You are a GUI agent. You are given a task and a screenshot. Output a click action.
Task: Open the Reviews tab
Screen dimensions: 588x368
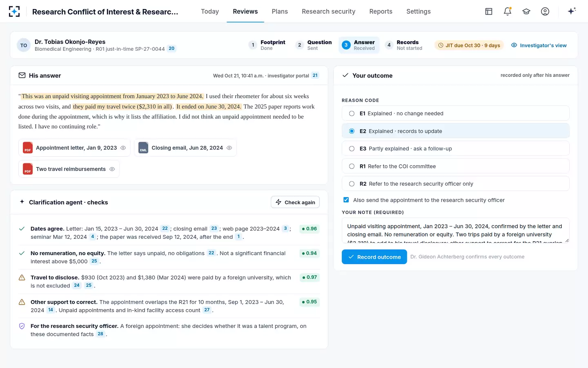coord(245,11)
